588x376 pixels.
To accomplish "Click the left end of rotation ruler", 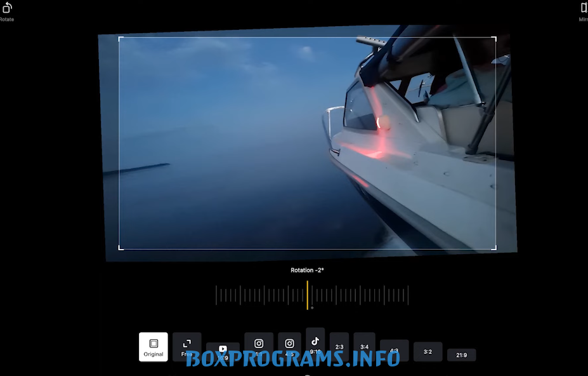I will [216, 295].
